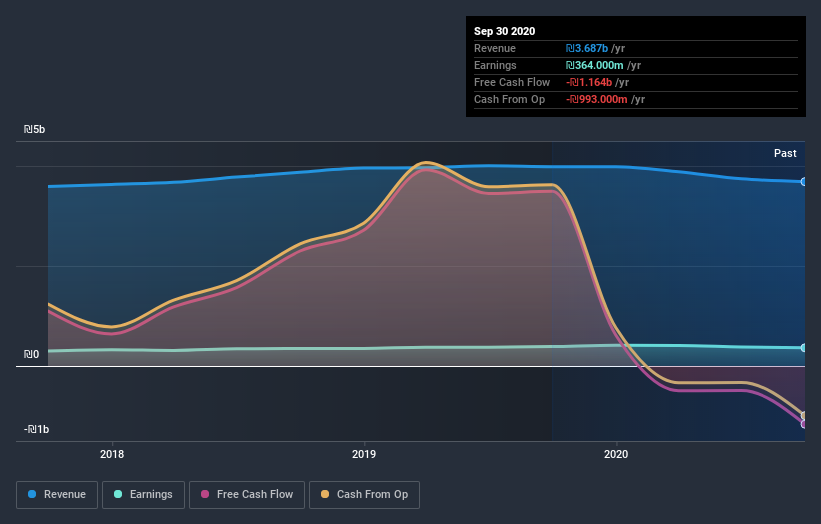
Task: Click the ₪3.687b revenue value
Action: pos(586,48)
